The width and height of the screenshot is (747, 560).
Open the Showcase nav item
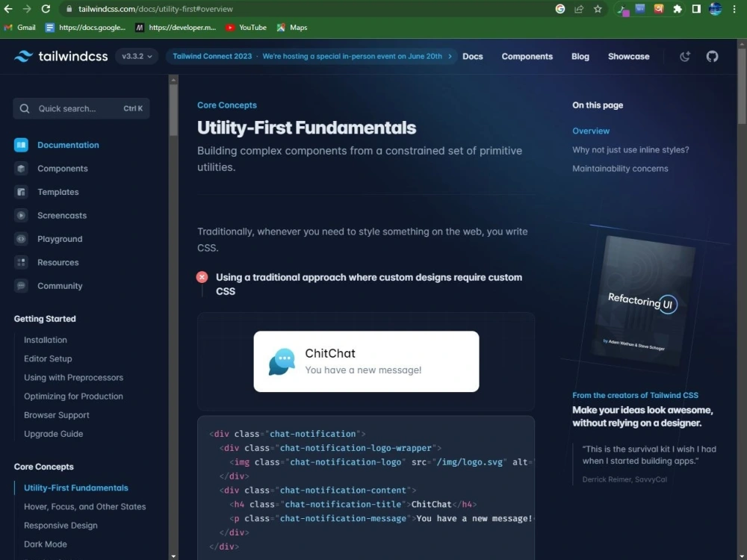[x=628, y=56]
